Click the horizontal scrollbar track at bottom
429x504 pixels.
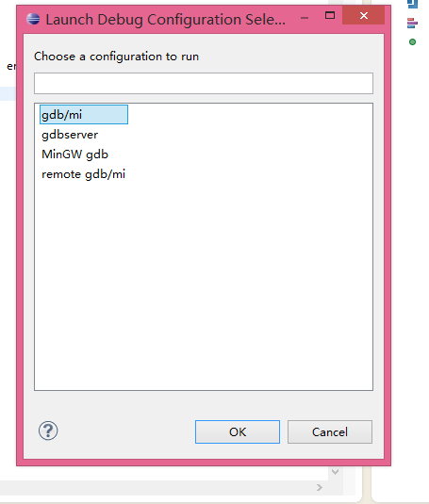point(155,488)
